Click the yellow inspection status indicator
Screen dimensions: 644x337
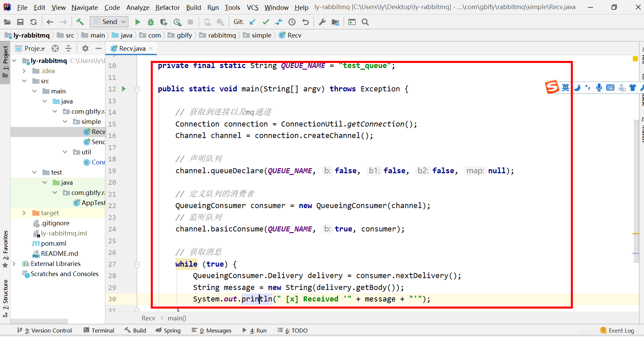click(x=635, y=59)
